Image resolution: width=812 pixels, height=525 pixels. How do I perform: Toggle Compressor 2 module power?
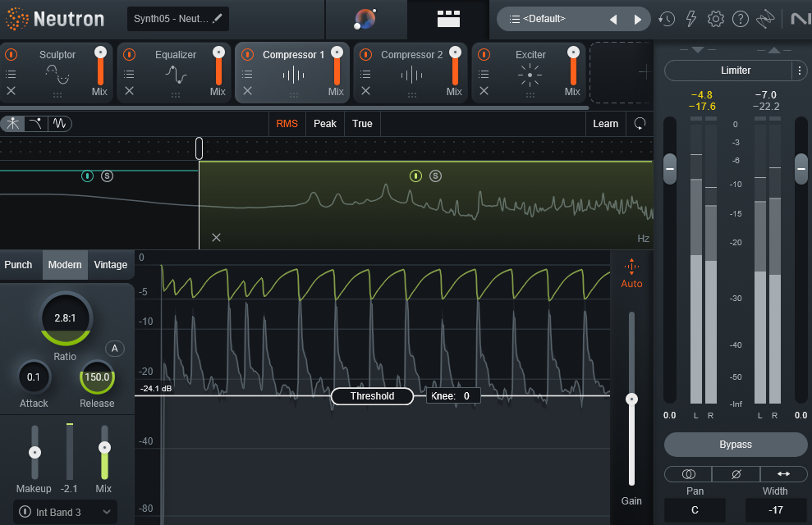point(365,54)
